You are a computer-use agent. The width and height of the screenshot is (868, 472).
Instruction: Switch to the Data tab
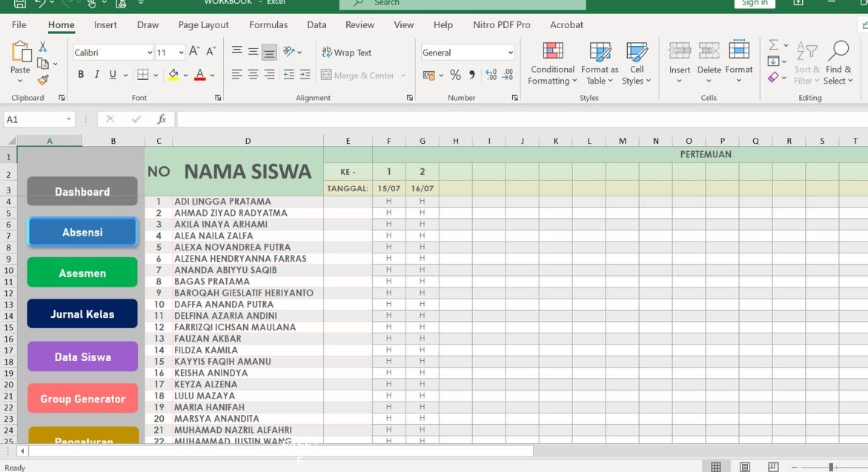pyautogui.click(x=317, y=25)
